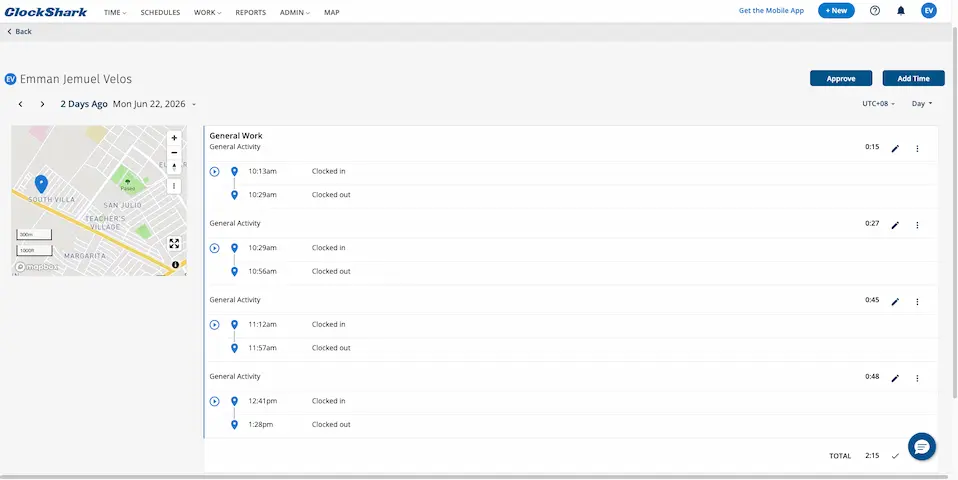Click the Add Time button
The width and height of the screenshot is (958, 480).
(913, 78)
